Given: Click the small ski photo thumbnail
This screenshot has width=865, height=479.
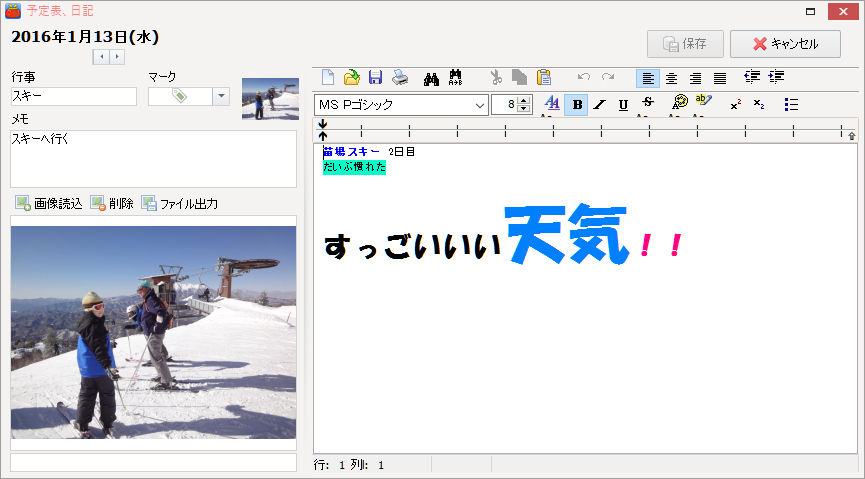Looking at the screenshot, I should point(270,99).
